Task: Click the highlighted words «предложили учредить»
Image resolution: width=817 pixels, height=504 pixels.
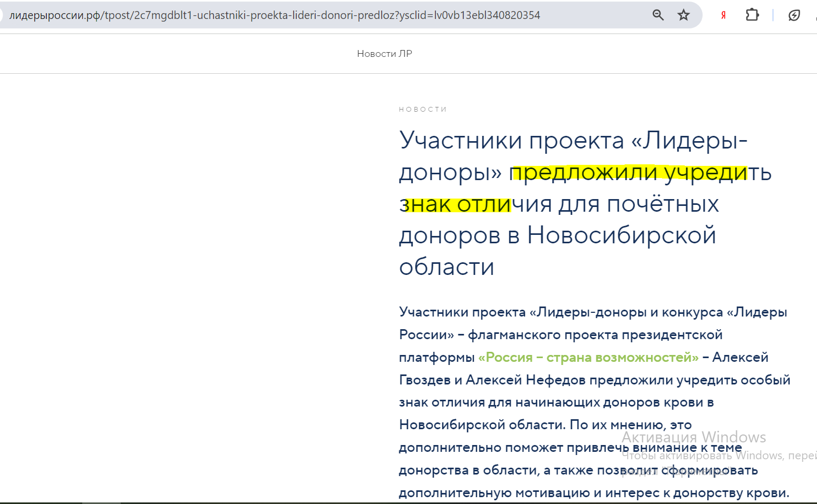Action: tap(641, 173)
